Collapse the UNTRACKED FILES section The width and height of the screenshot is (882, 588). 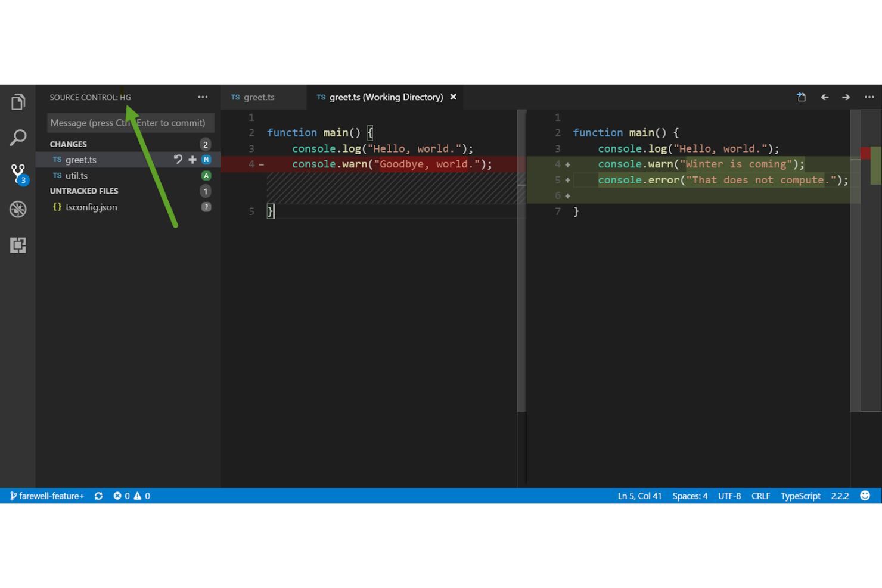pyautogui.click(x=84, y=191)
